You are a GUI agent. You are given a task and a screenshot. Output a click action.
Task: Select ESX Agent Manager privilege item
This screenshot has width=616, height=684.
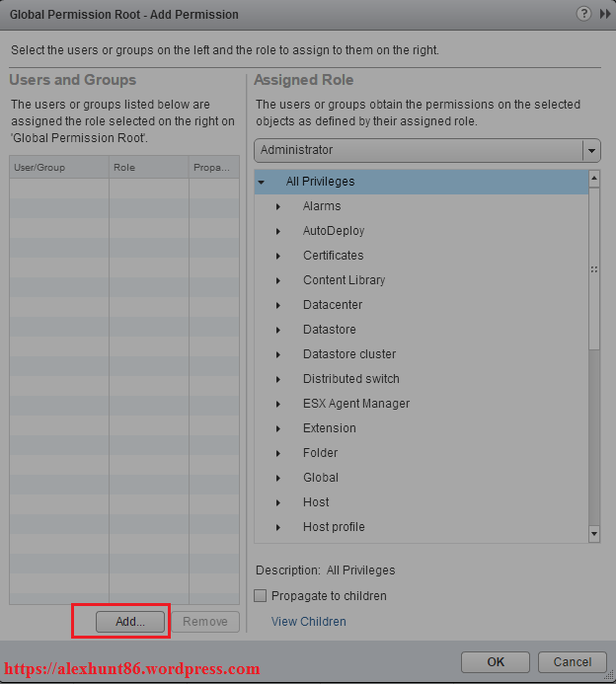[x=355, y=404]
